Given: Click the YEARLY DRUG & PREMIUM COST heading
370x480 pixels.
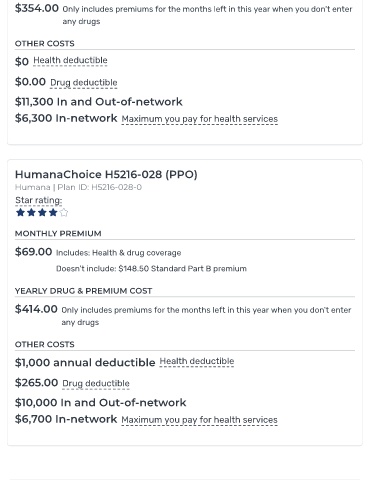Looking at the screenshot, I should pos(83,291).
